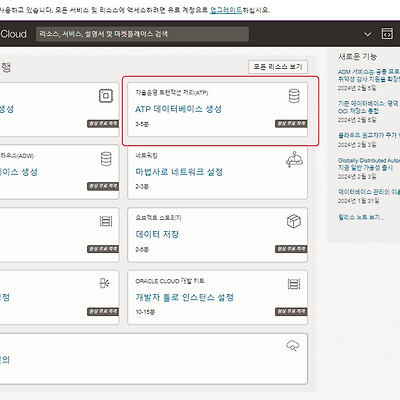The height and width of the screenshot is (400, 400).
Task: Open news link starting with ADM 서비스는
Action: point(369,75)
